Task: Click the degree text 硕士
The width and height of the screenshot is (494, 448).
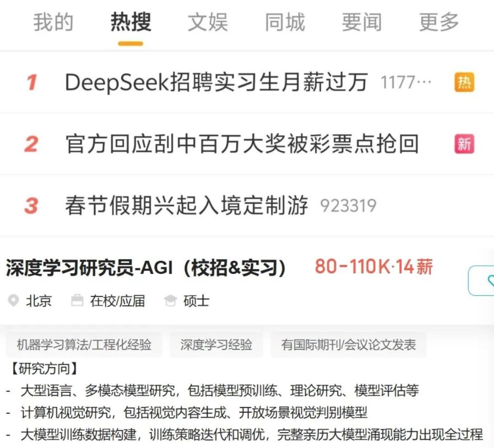Action: 196,301
